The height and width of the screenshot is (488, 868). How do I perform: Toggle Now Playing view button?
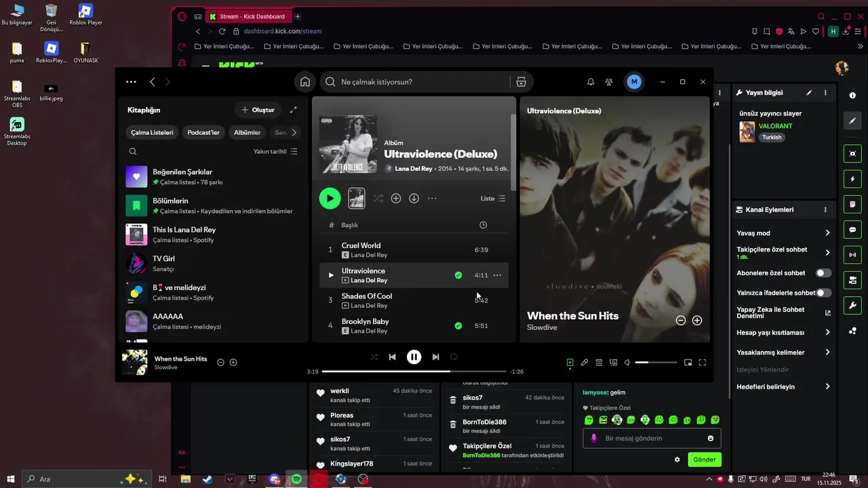[x=570, y=363]
